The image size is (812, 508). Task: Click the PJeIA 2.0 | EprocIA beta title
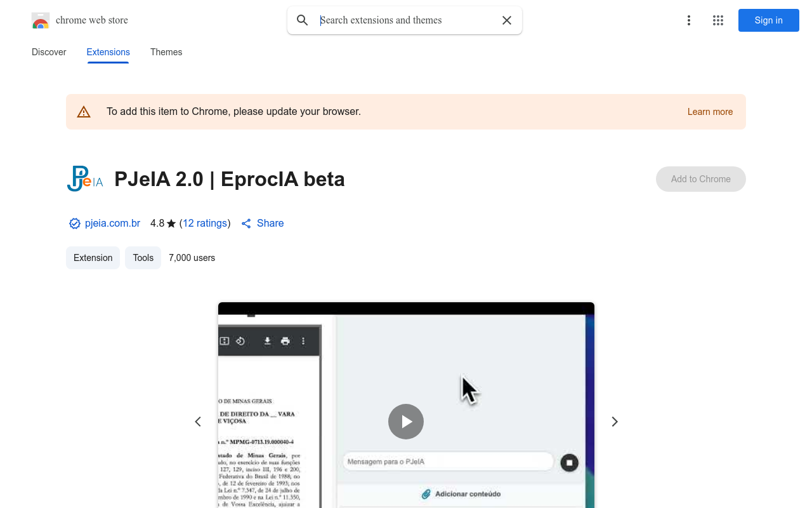pos(230,180)
